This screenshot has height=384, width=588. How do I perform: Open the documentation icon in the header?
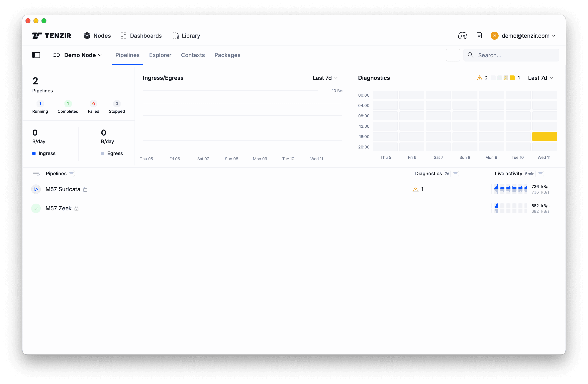click(x=479, y=36)
